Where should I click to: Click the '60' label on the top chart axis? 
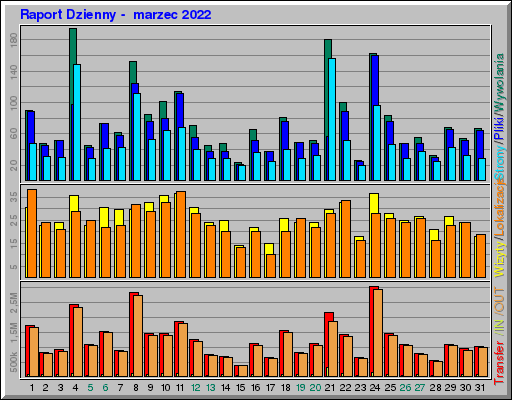tap(14, 134)
